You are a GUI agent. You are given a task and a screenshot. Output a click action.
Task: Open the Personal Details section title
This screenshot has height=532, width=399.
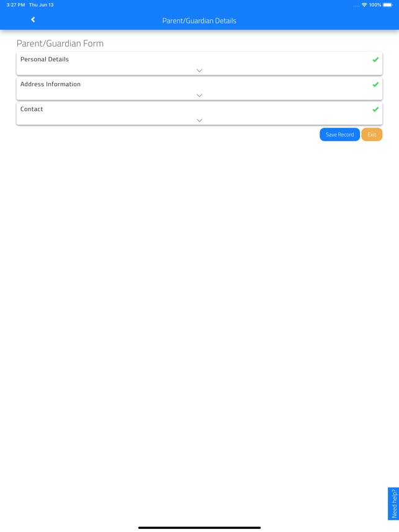tap(45, 59)
